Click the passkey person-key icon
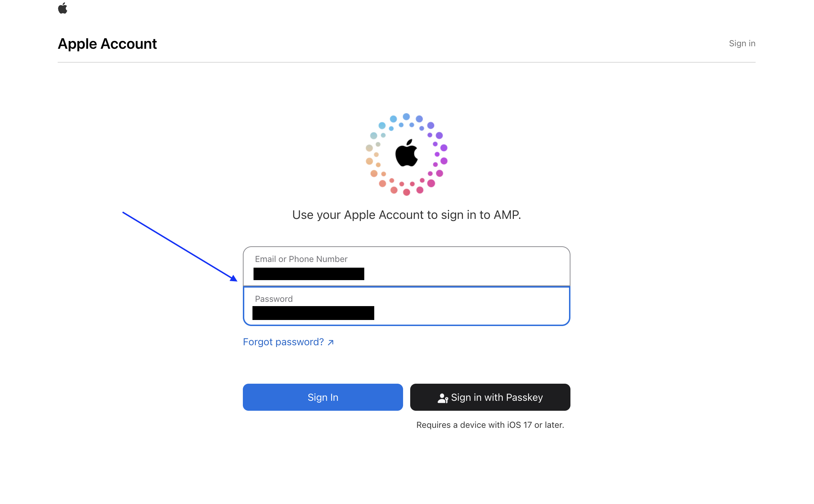Viewport: 814px width, 504px height. [x=443, y=398]
